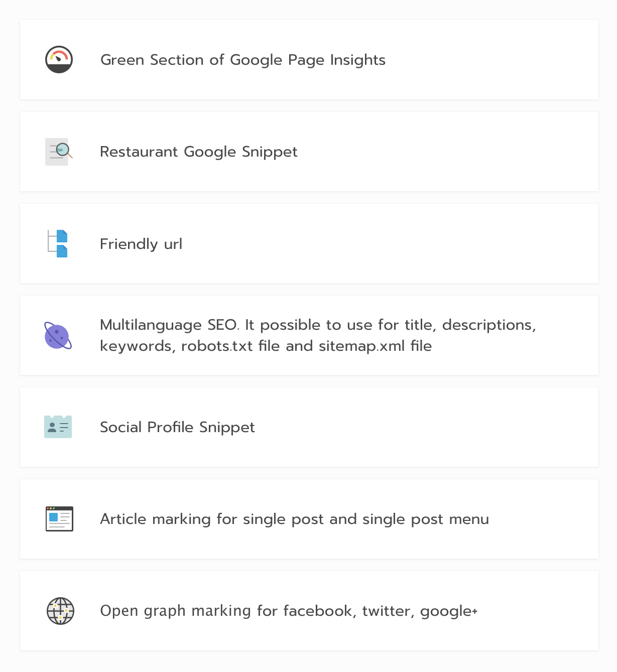Click the article browser window icon

point(59,519)
